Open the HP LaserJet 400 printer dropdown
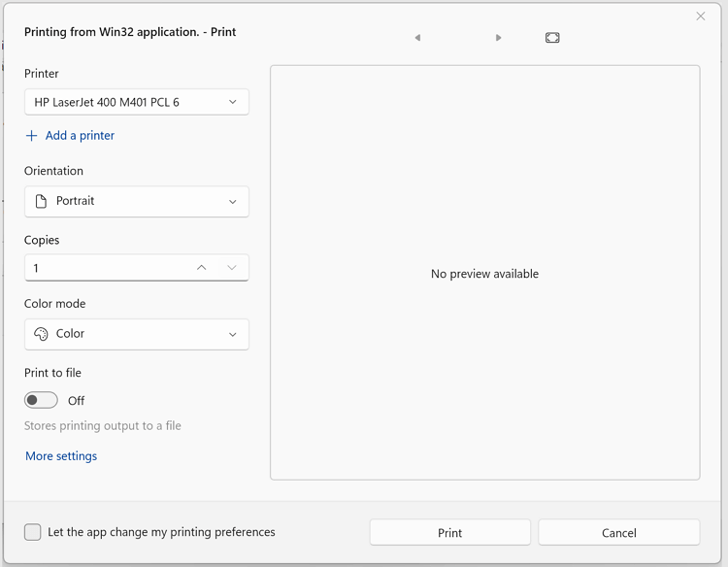 [x=136, y=102]
